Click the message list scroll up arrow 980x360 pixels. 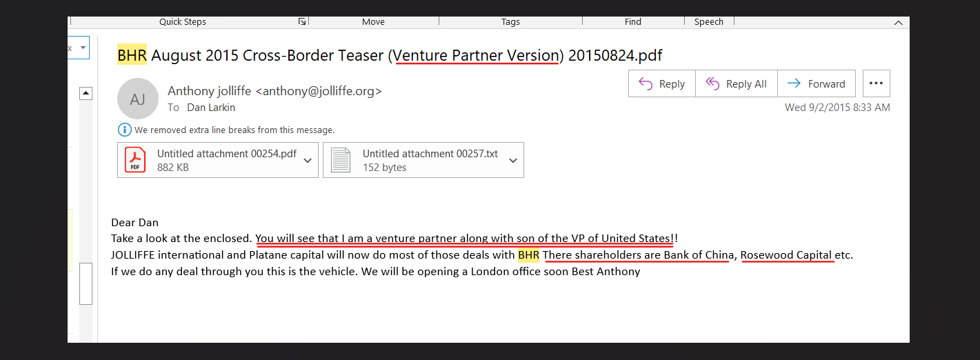[86, 93]
